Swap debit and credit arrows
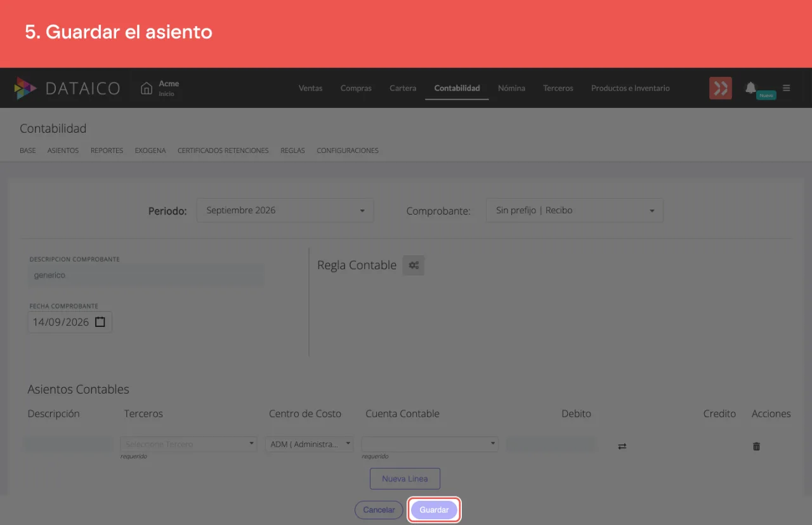Viewport: 812px width, 525px height. (622, 446)
